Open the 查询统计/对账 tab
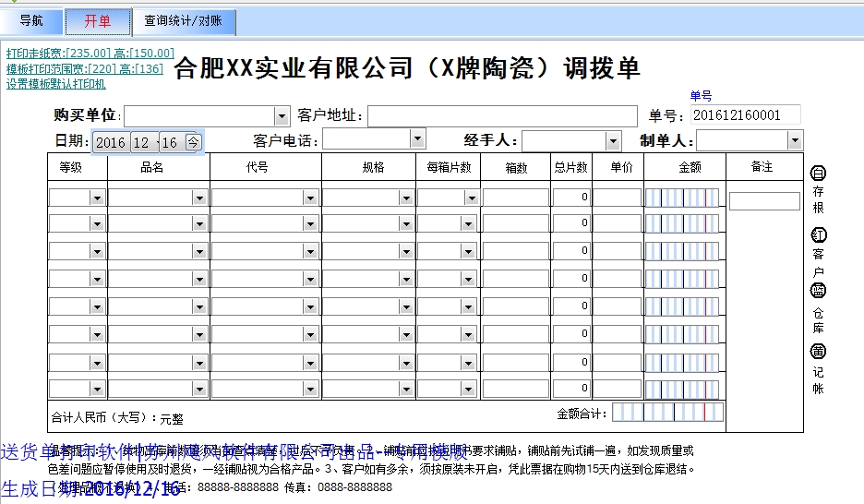This screenshot has height=504, width=864. click(184, 21)
